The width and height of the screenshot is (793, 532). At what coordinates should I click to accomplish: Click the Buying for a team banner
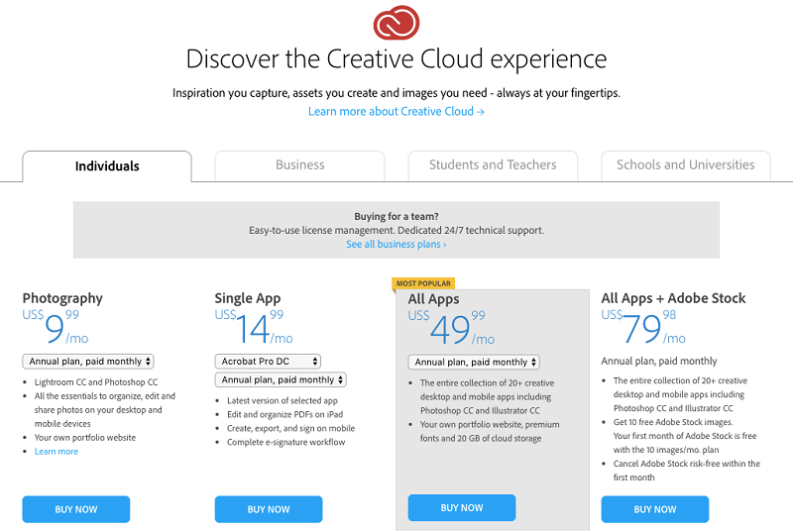click(396, 230)
